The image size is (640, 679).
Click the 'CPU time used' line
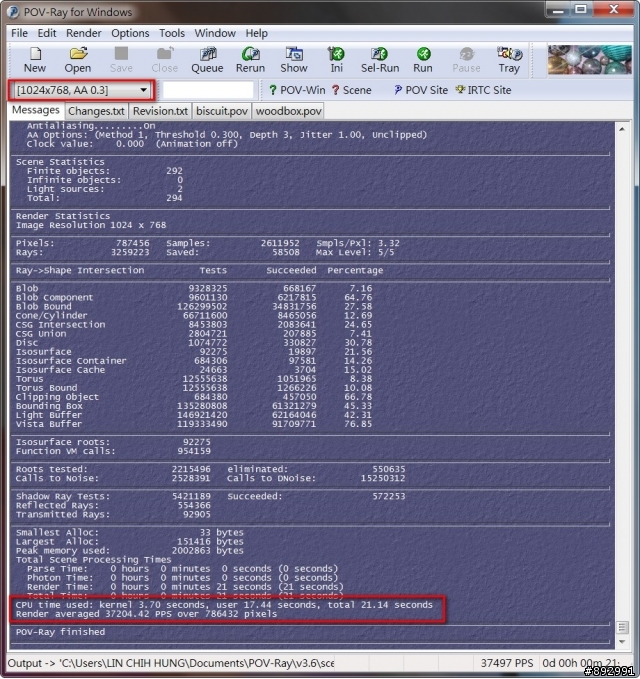coord(224,605)
